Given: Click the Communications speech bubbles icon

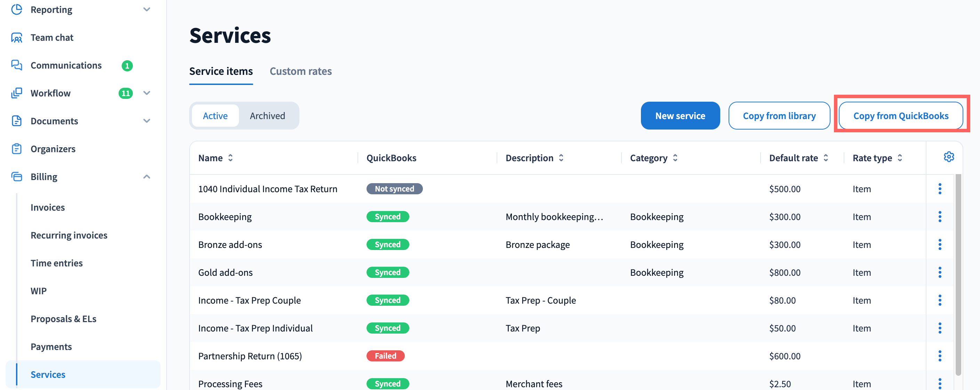Looking at the screenshot, I should 16,65.
